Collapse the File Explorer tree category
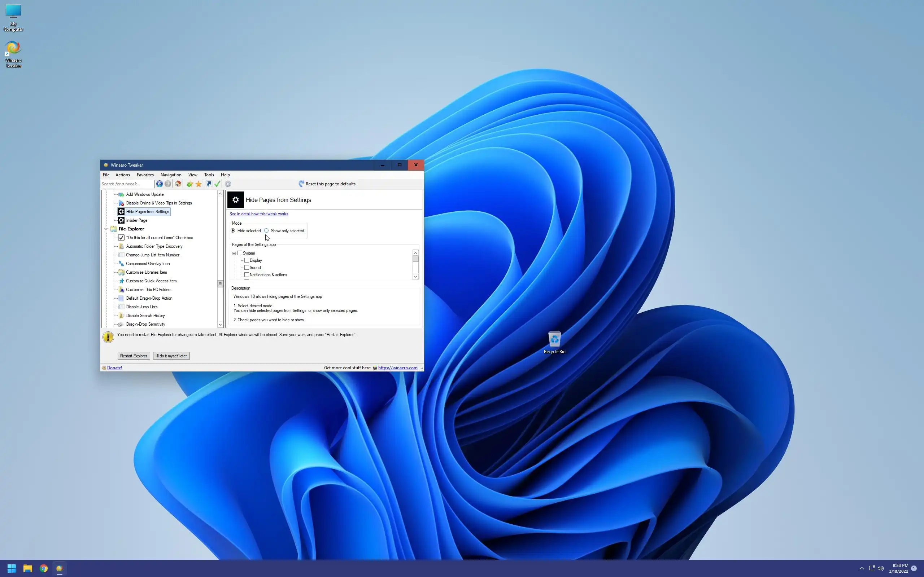Screen dimensions: 924x577 pos(106,229)
